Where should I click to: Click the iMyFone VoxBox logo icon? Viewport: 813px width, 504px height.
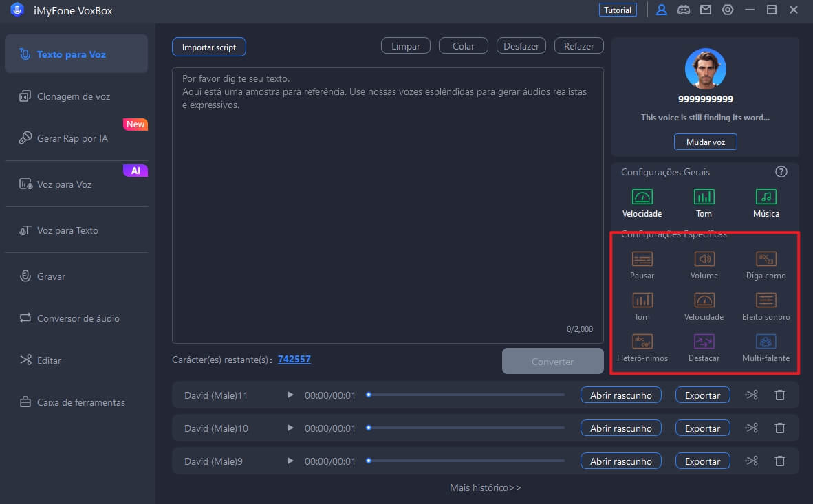(x=17, y=10)
